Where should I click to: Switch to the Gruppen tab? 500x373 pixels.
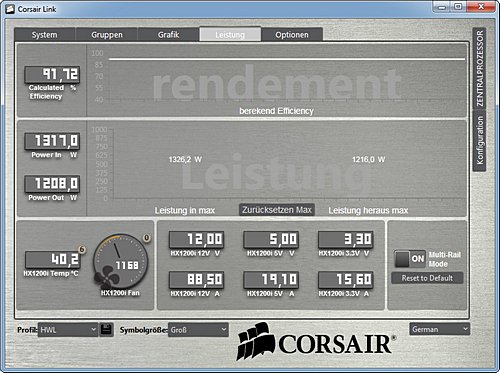click(x=107, y=35)
